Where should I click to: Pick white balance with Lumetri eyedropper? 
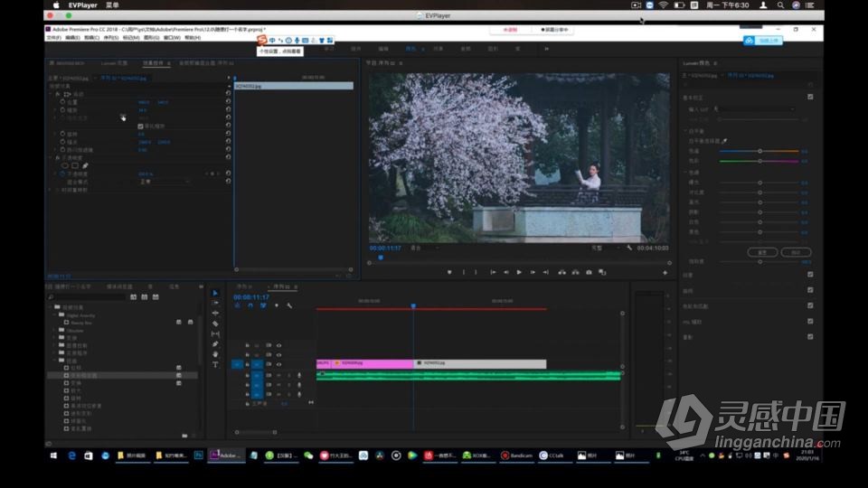click(x=724, y=141)
